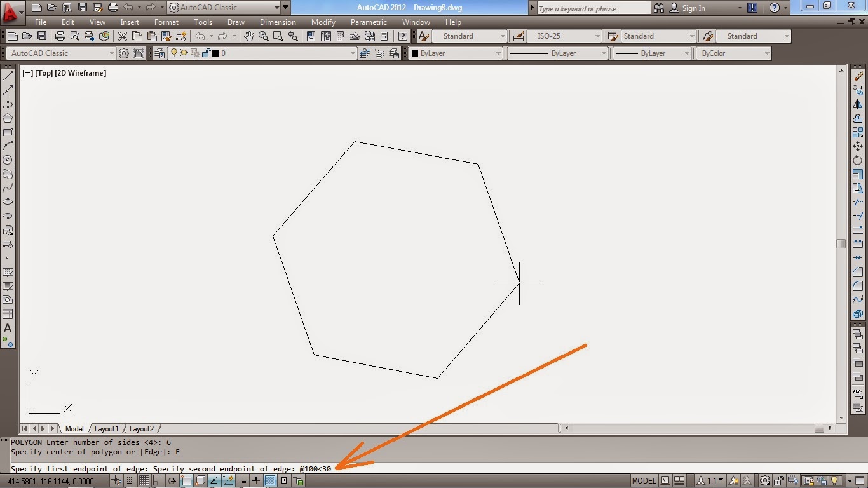Select the Revision Cloud tool
The width and height of the screenshot is (868, 488).
pos(8,173)
